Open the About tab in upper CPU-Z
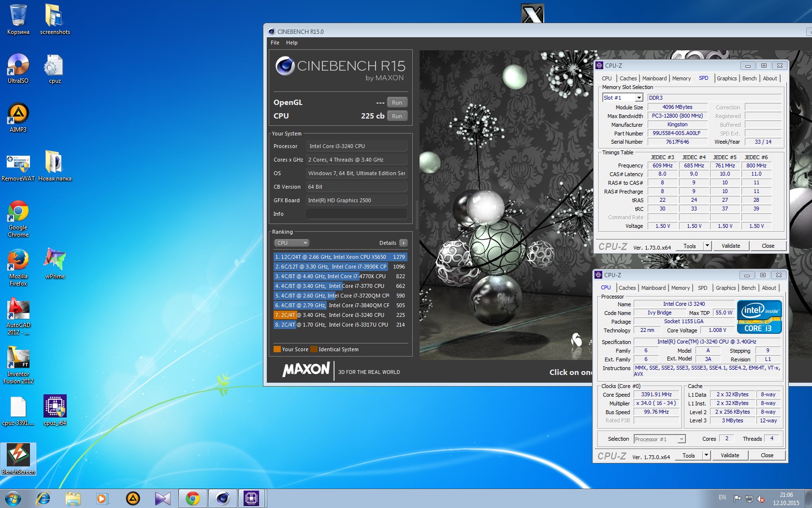 pyautogui.click(x=770, y=78)
